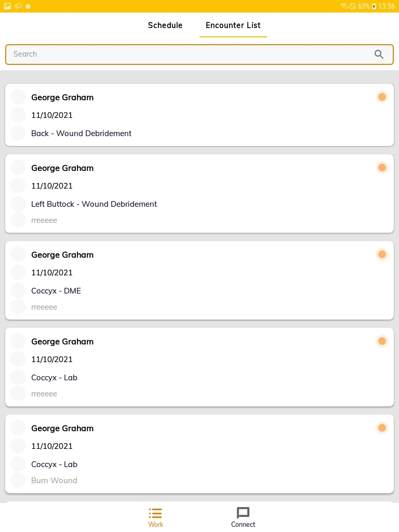
Task: Open Left Buttock - Wound Debridement encounter
Action: pyautogui.click(x=199, y=194)
